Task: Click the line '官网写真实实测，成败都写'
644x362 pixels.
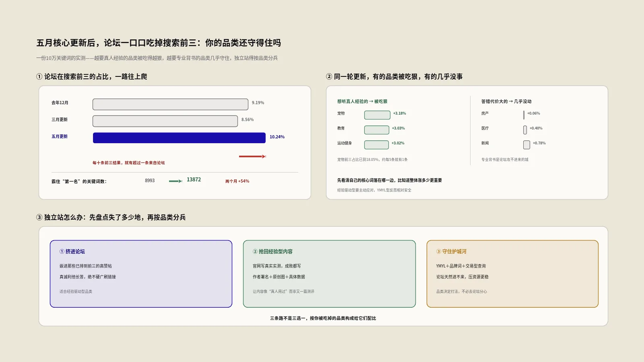Action: pos(277,266)
